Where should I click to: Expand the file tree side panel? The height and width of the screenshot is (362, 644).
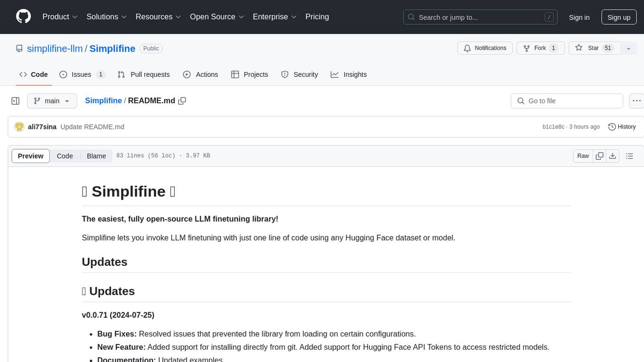click(16, 101)
